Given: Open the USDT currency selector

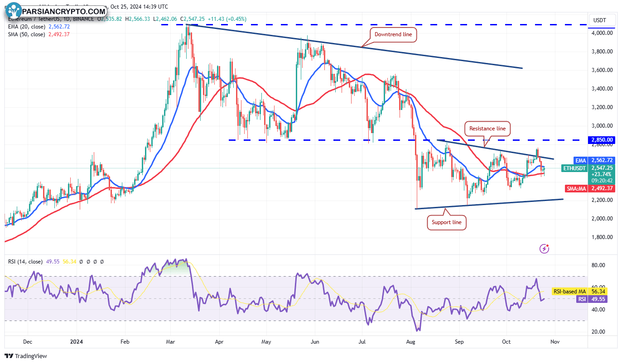Looking at the screenshot, I should coord(603,20).
